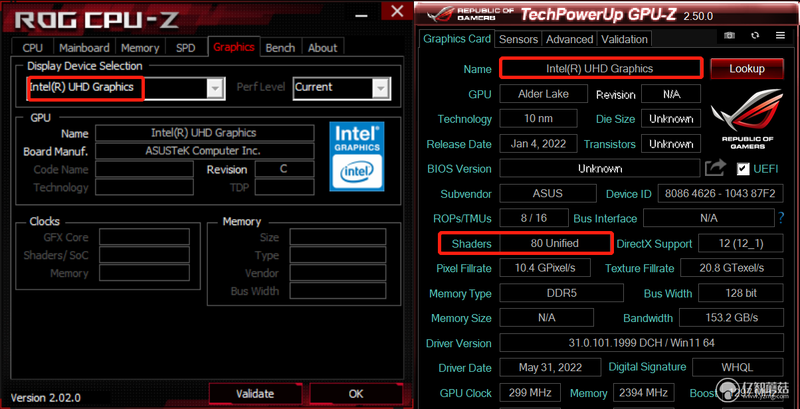The height and width of the screenshot is (409, 800).
Task: Click the OK button in CPU-Z
Action: tap(356, 394)
